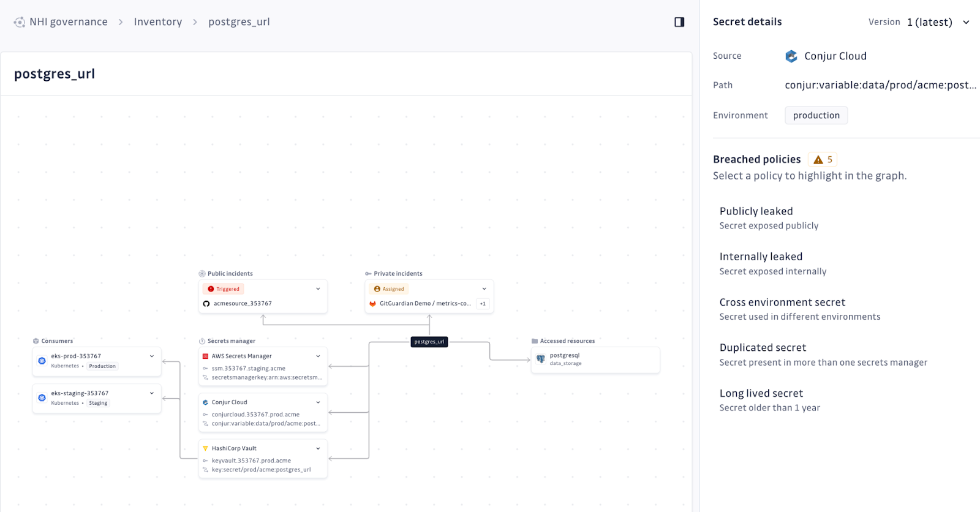The height and width of the screenshot is (512, 980).
Task: Click the key:secret/prod/acme:postgres_url path
Action: pyautogui.click(x=261, y=470)
